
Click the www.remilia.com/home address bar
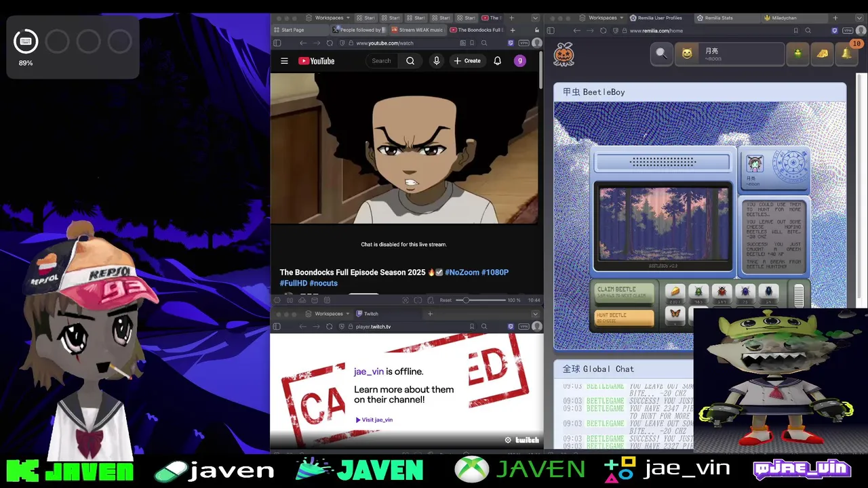698,30
